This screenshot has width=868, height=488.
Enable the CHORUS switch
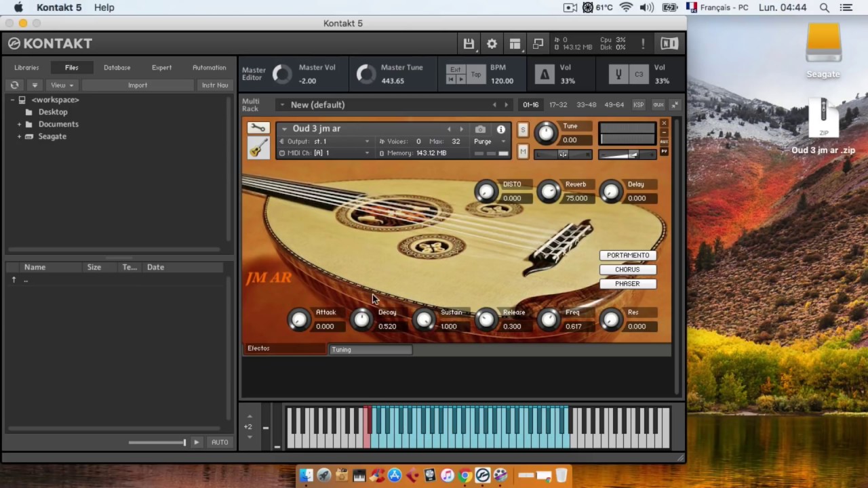pos(628,270)
